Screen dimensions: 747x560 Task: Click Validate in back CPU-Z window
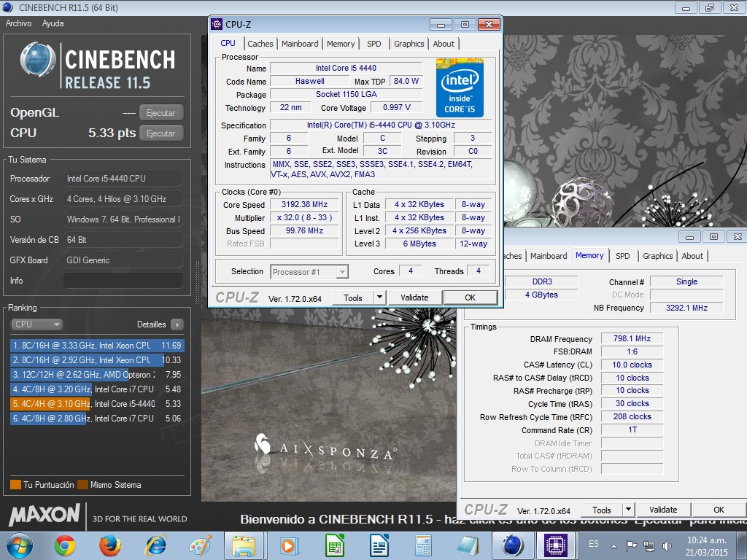pyautogui.click(x=663, y=510)
